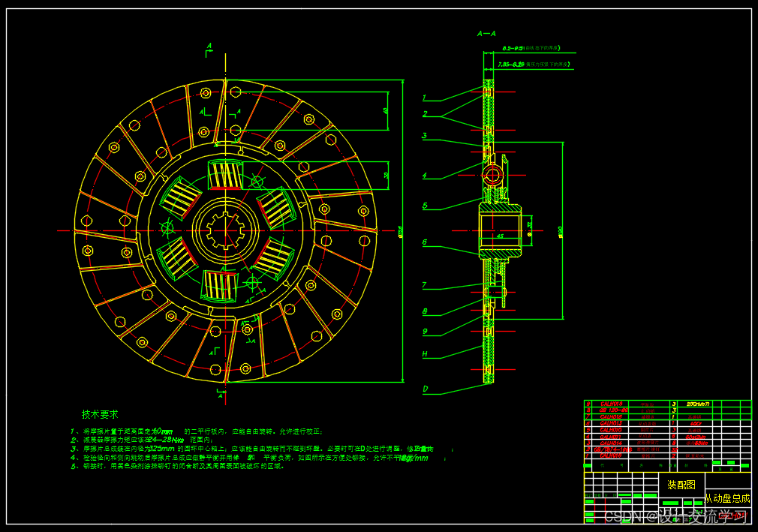
Task: Select technical requirement line 4 text
Action: [x=258, y=458]
